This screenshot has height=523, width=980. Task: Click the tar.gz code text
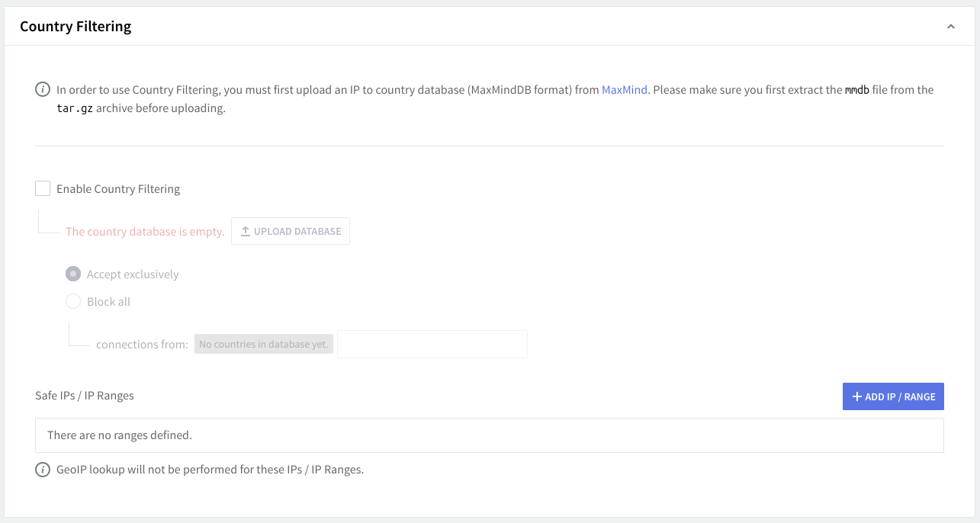pos(75,108)
